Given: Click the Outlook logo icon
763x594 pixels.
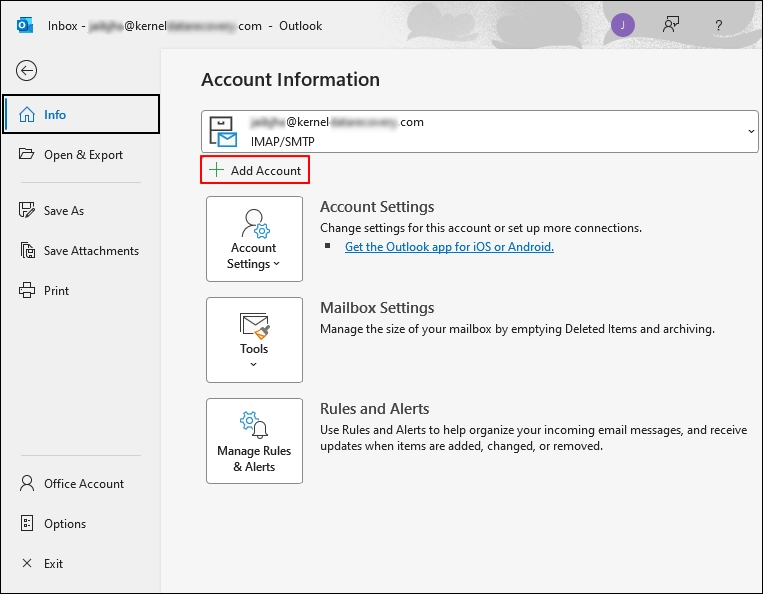Looking at the screenshot, I should 24,25.
